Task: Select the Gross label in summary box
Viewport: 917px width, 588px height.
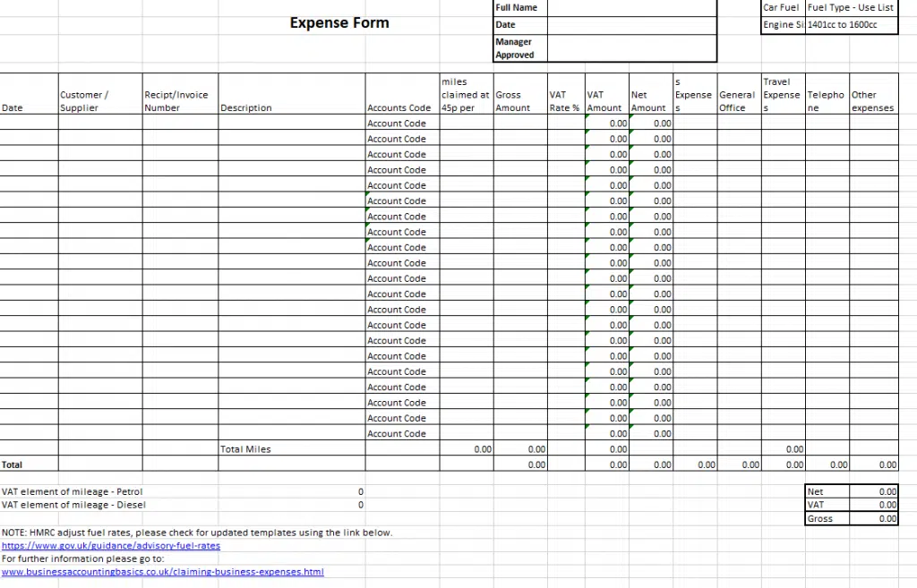Action: pos(827,518)
